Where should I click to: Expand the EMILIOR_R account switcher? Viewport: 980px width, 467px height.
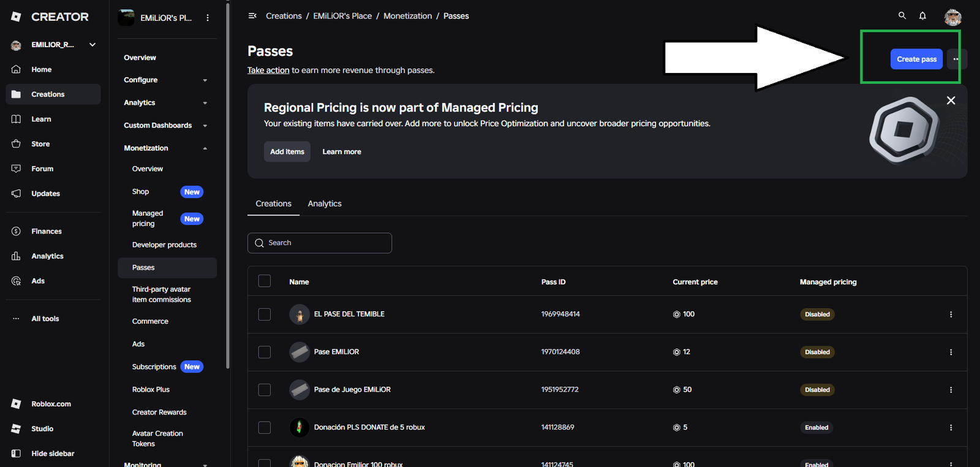[92, 45]
